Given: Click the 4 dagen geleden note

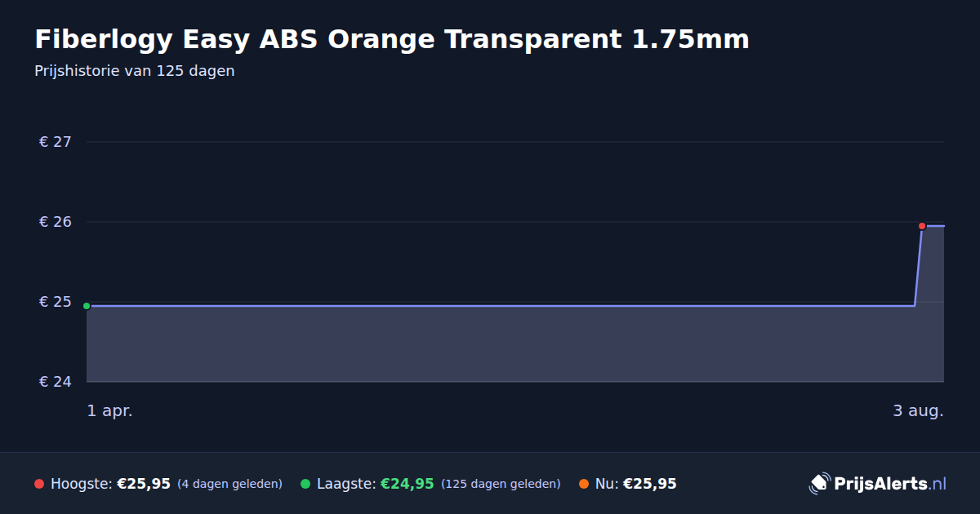Looking at the screenshot, I should (x=229, y=484).
